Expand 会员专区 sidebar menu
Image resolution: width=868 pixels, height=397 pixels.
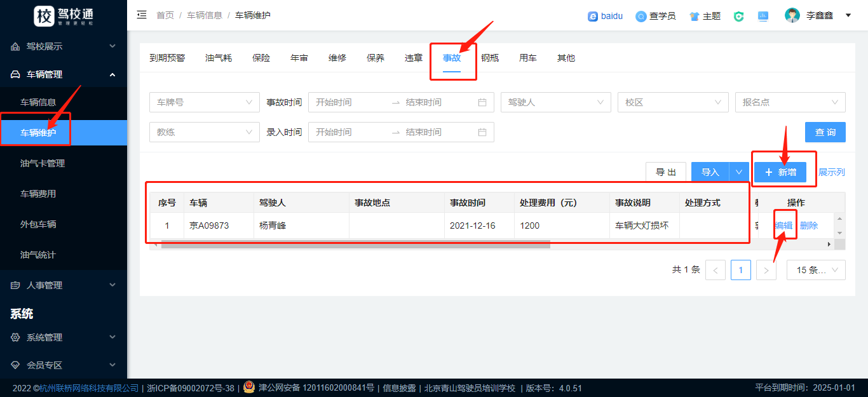click(64, 365)
